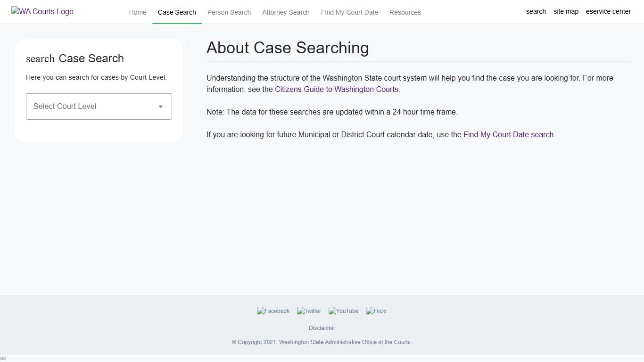Expand the court level selection box

[99, 107]
